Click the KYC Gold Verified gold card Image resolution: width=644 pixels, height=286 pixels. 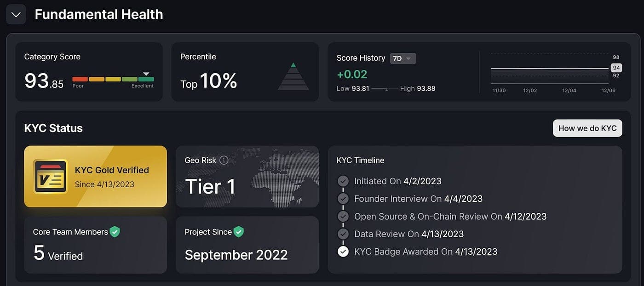pos(96,177)
